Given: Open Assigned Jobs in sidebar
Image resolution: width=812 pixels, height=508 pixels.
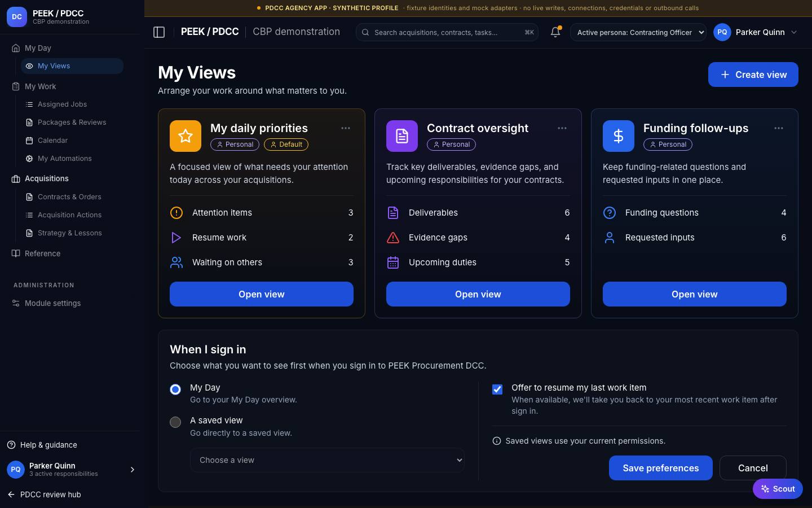Looking at the screenshot, I should coord(72,104).
